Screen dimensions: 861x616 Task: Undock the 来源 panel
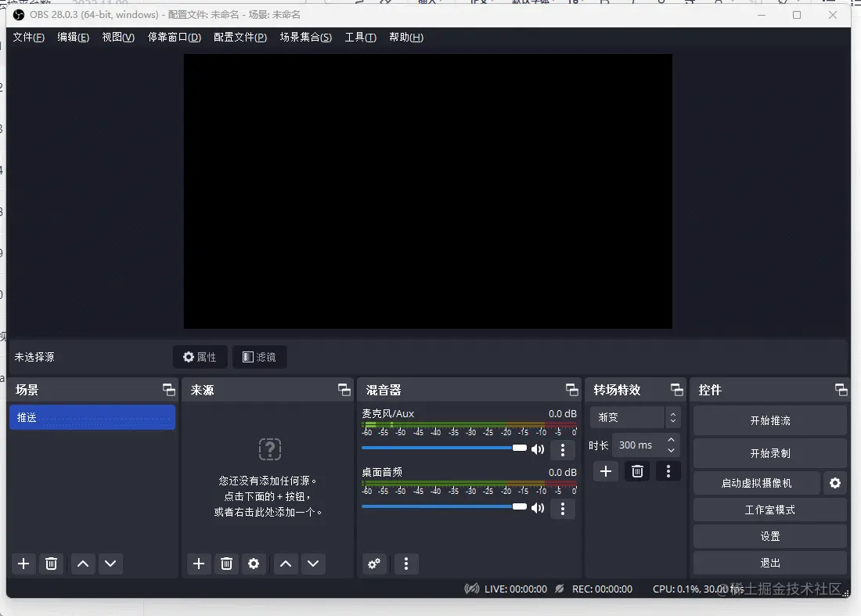click(344, 390)
